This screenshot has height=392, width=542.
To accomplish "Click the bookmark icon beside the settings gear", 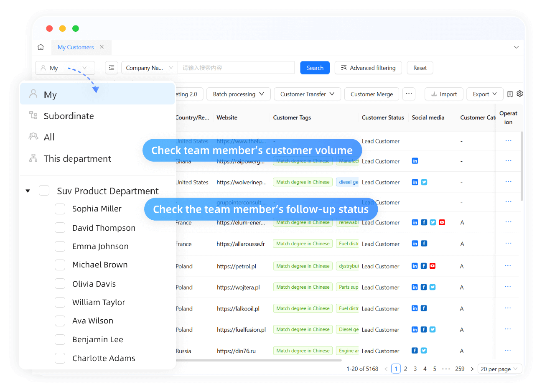I will click(511, 94).
